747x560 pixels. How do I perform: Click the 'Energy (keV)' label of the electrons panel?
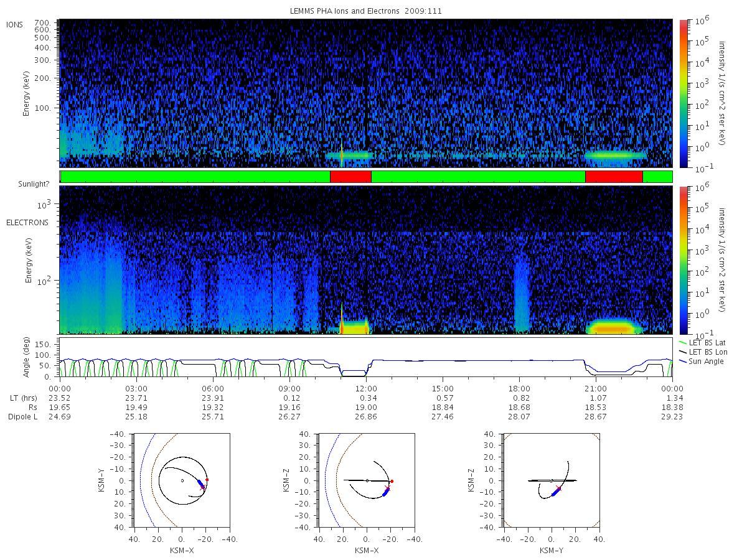(x=28, y=260)
